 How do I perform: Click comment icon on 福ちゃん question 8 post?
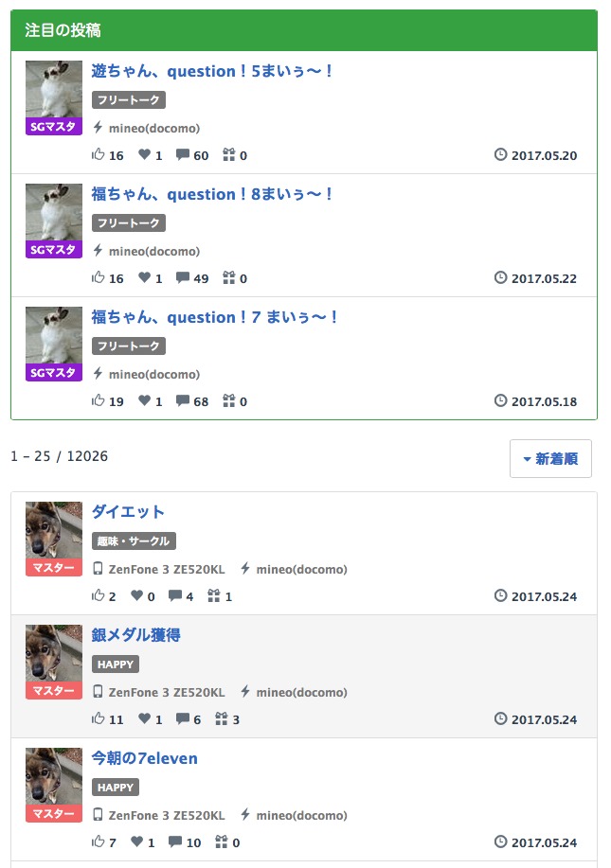tap(182, 278)
